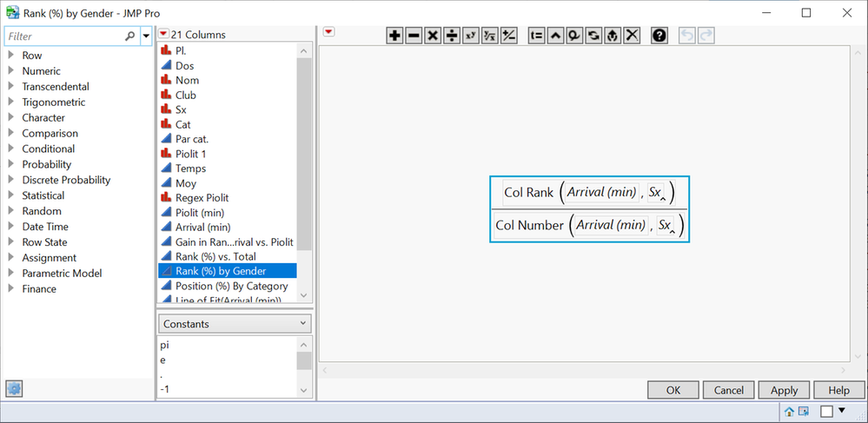Toggle the square checkbox in the status bar
868x423 pixels.
(826, 412)
